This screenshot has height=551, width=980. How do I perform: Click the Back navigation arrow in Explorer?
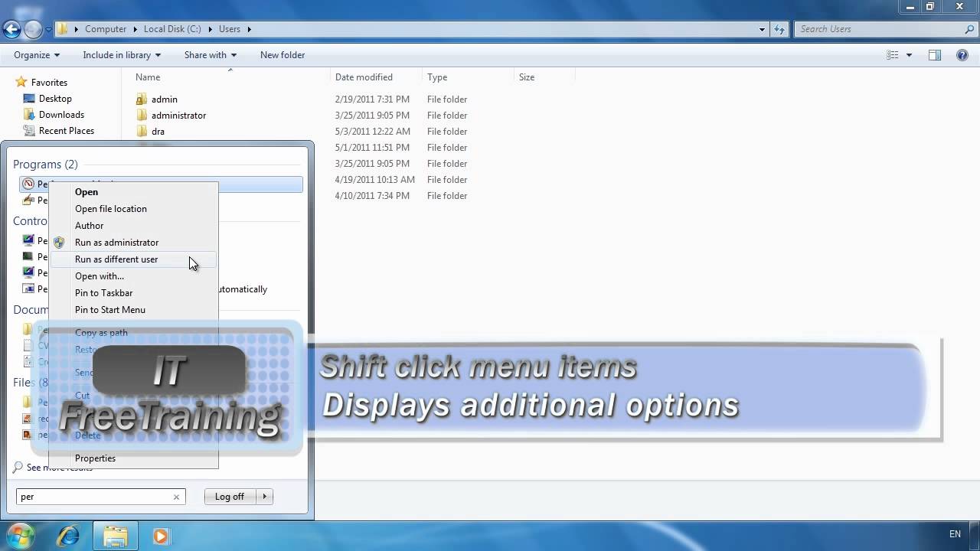click(11, 30)
